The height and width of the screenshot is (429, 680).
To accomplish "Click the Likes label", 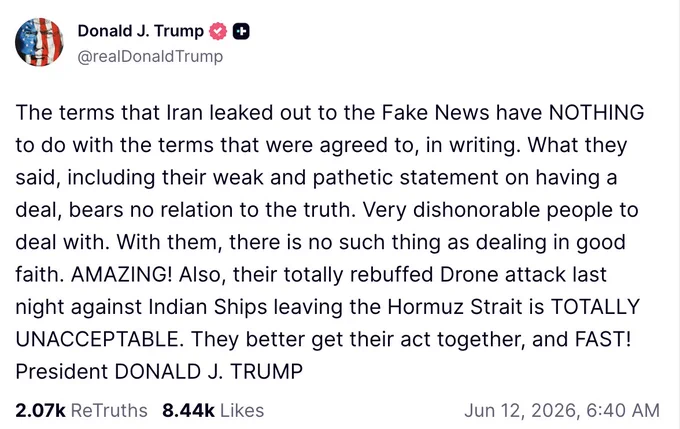I will tap(242, 410).
